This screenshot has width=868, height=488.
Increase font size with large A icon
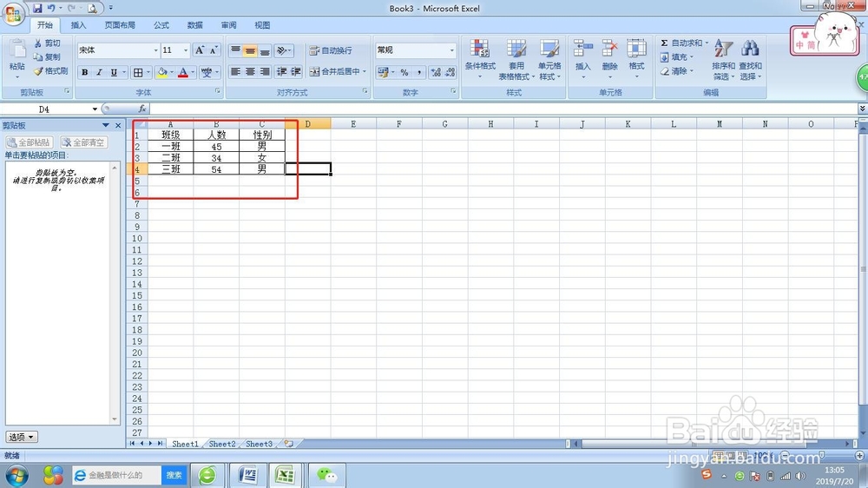coord(200,50)
